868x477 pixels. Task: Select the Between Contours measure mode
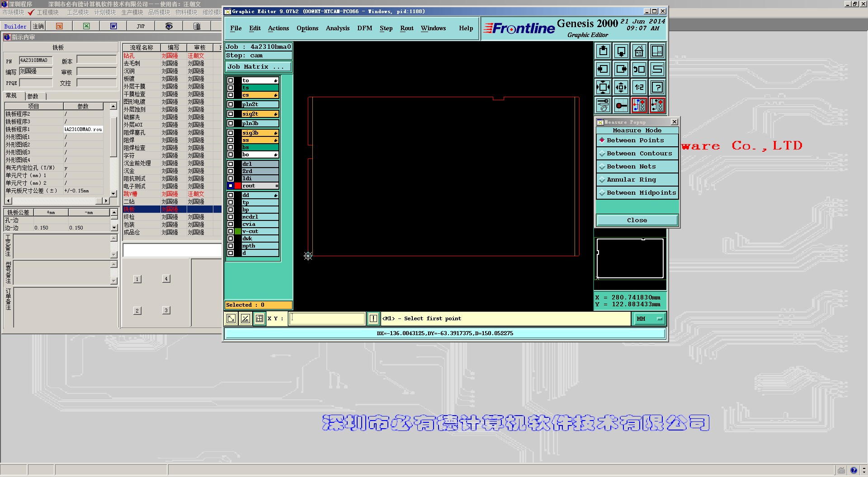[637, 154]
